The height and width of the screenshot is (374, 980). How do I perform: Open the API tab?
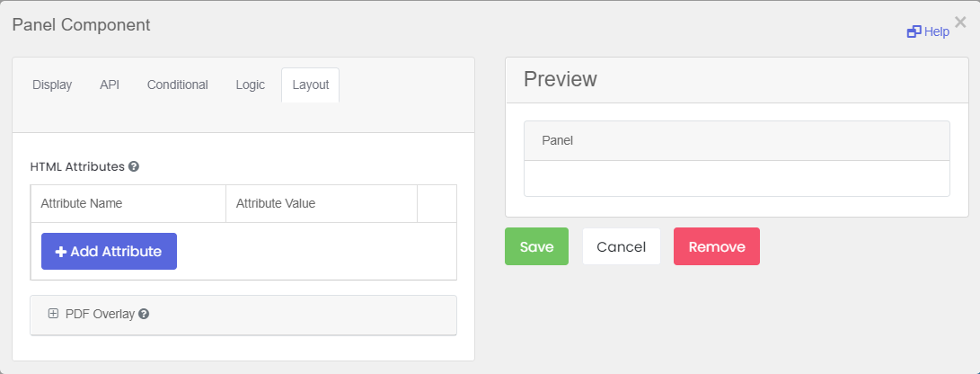[110, 85]
